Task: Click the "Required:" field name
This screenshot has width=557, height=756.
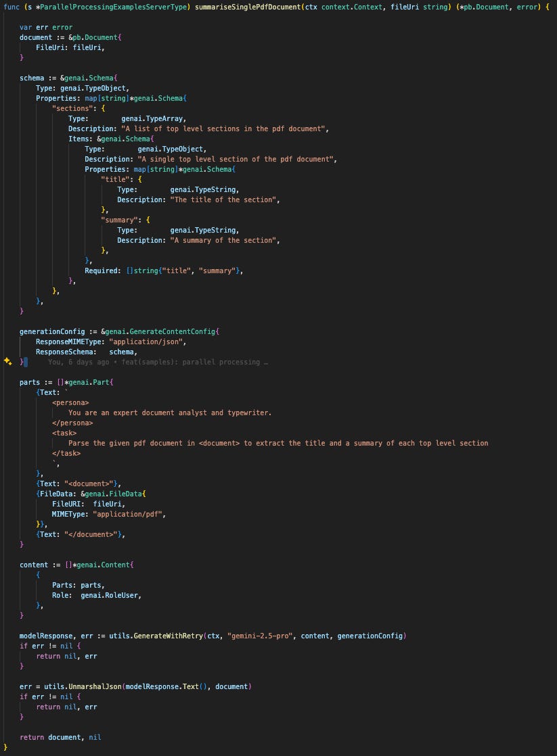Action: [x=103, y=271]
